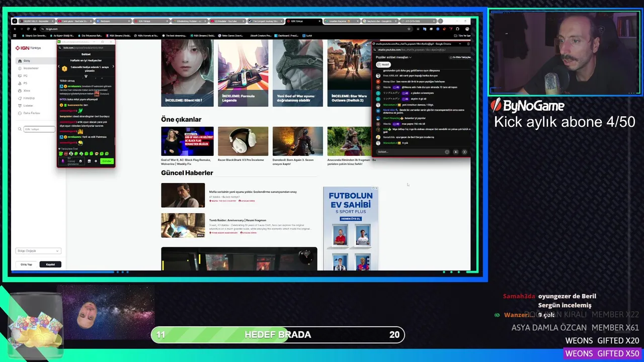Open the Ubisoft Creators bookmark
The image size is (644, 362).
pyautogui.click(x=261, y=36)
